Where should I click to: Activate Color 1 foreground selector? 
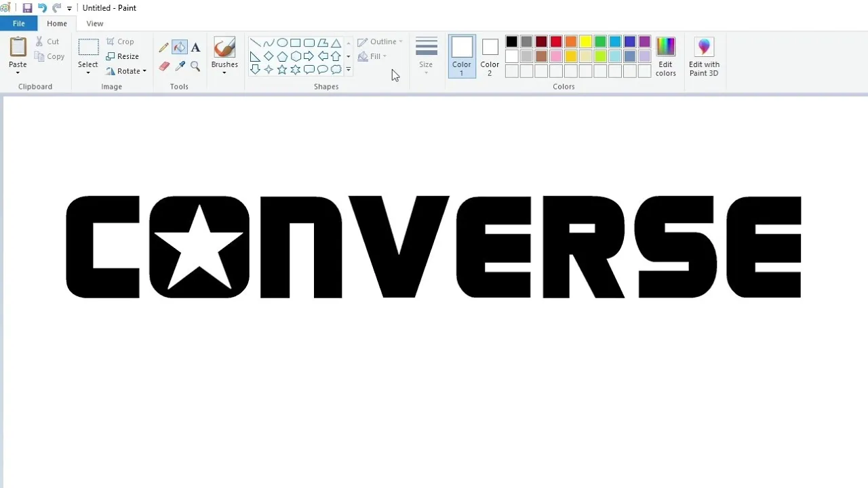[x=462, y=56]
